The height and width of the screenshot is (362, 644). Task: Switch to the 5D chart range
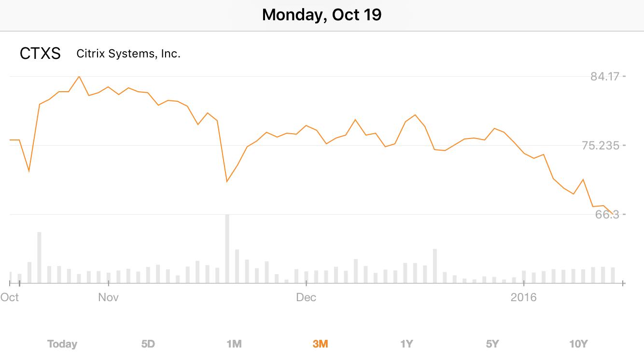pos(148,344)
